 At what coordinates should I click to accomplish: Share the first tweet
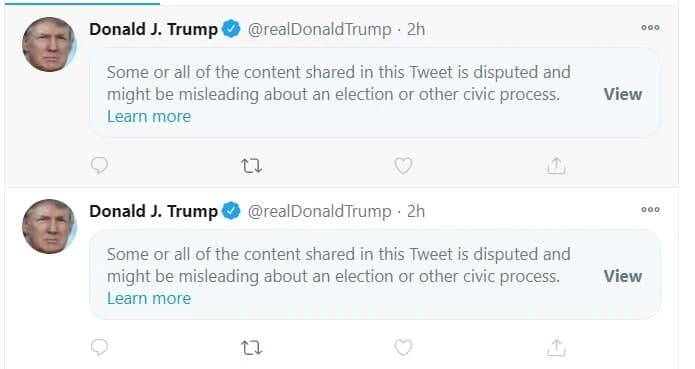coord(556,166)
